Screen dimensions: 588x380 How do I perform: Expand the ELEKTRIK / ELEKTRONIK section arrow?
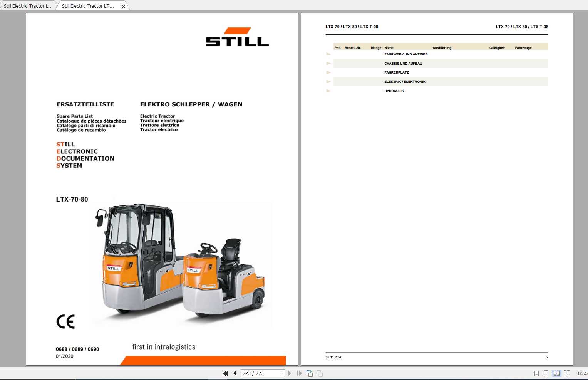[x=328, y=81]
